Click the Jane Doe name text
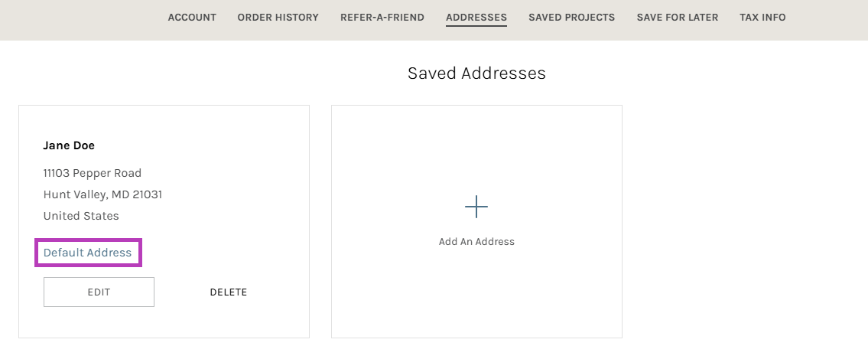Viewport: 868px width, 359px height. pyautogui.click(x=69, y=145)
